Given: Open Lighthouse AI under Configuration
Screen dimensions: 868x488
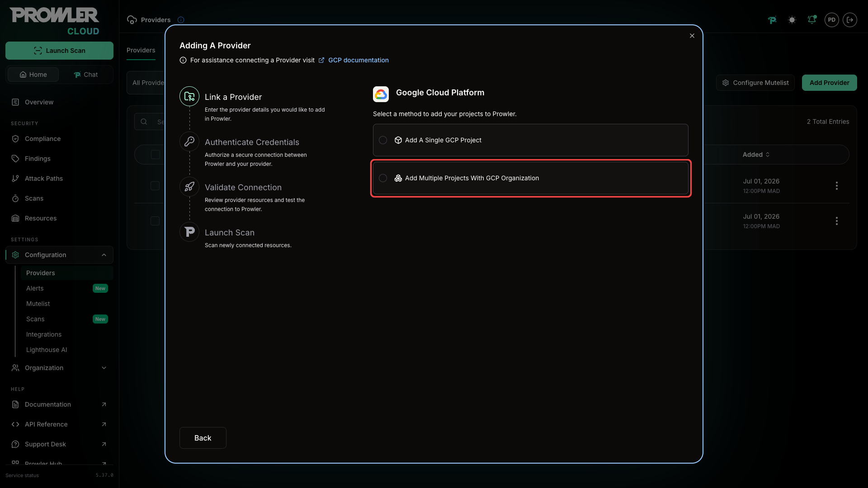Looking at the screenshot, I should [47, 350].
